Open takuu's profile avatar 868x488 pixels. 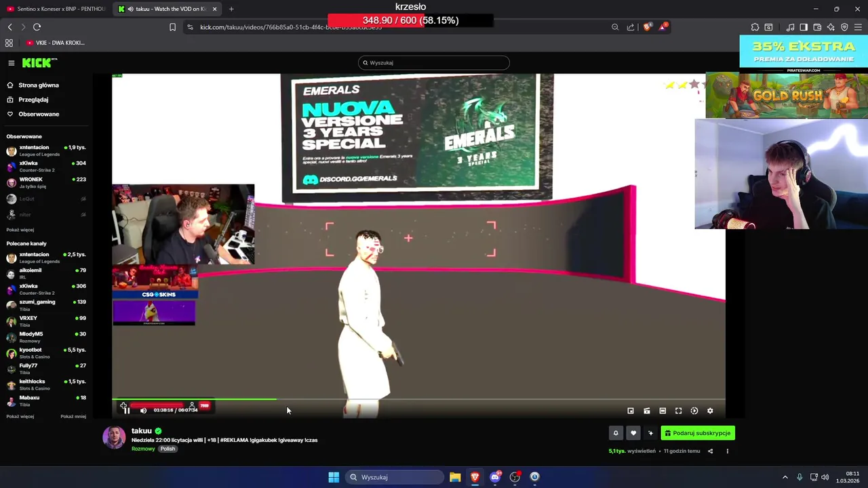(x=114, y=437)
